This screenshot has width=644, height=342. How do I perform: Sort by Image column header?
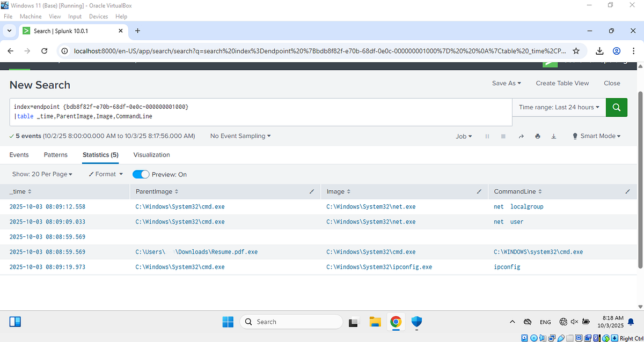(338, 191)
